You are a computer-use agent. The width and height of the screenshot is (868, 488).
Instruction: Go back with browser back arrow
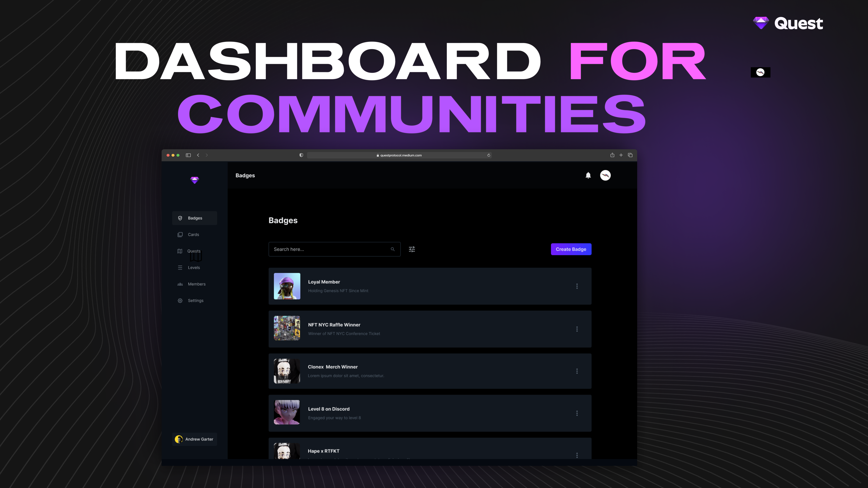(198, 155)
